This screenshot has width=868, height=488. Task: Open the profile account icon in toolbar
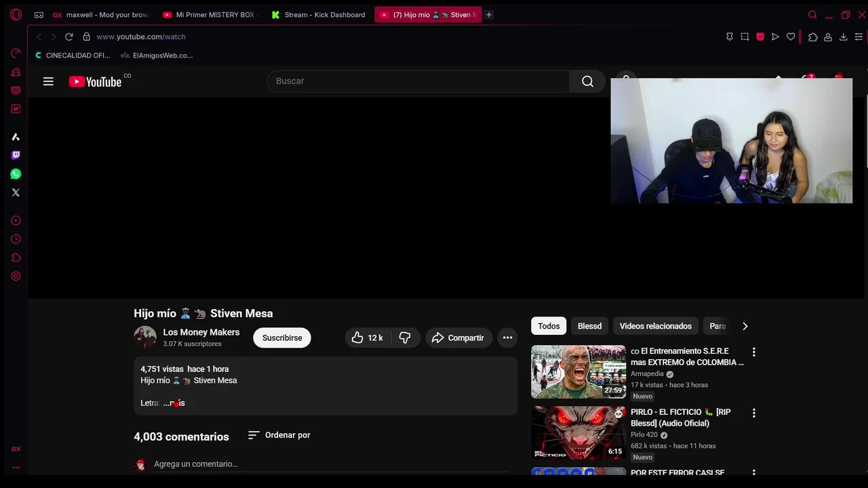point(828,37)
